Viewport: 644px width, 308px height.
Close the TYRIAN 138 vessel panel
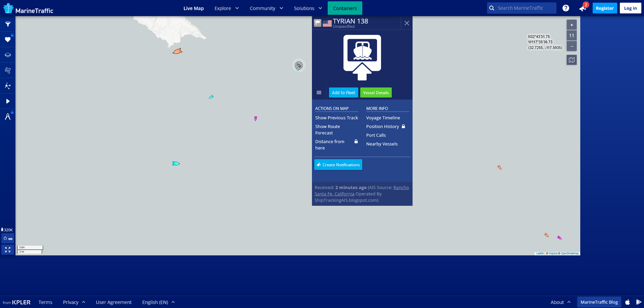tap(407, 23)
